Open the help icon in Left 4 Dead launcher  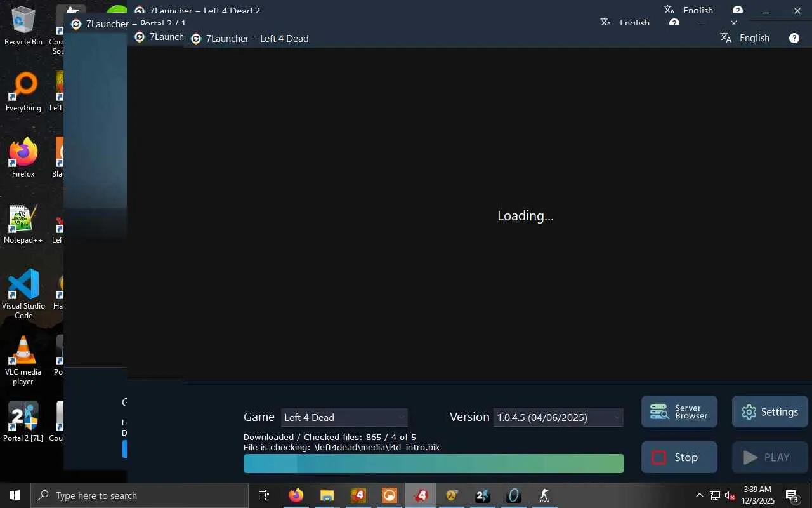[794, 38]
